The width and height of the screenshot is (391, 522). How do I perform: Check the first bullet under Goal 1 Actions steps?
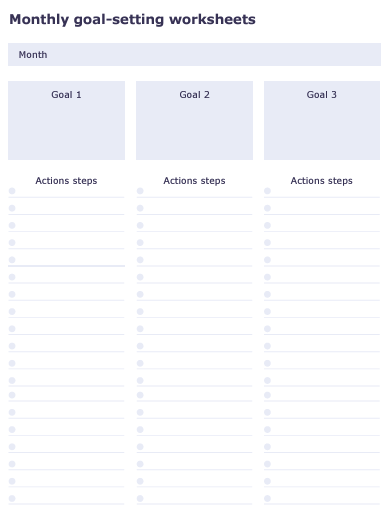click(12, 191)
